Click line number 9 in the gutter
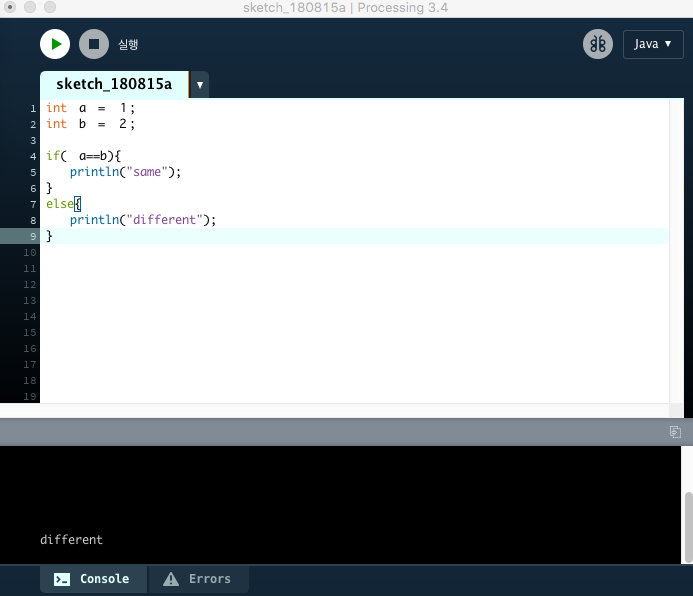This screenshot has width=693, height=596. pos(33,236)
